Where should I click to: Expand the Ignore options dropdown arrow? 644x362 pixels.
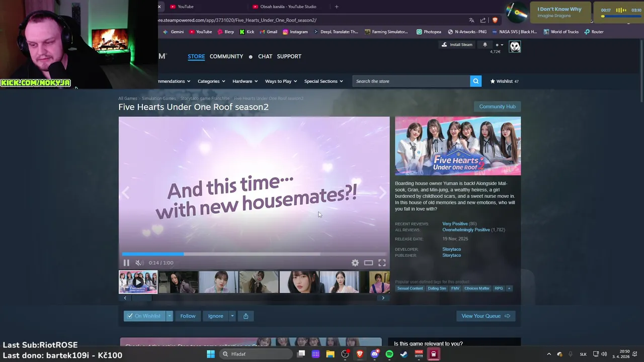click(232, 316)
